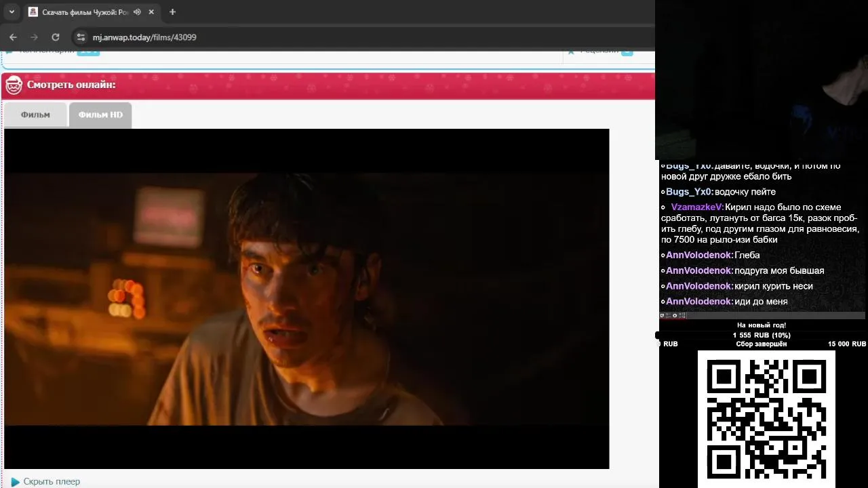Click the chat message 'иди до меня'

[761, 302]
